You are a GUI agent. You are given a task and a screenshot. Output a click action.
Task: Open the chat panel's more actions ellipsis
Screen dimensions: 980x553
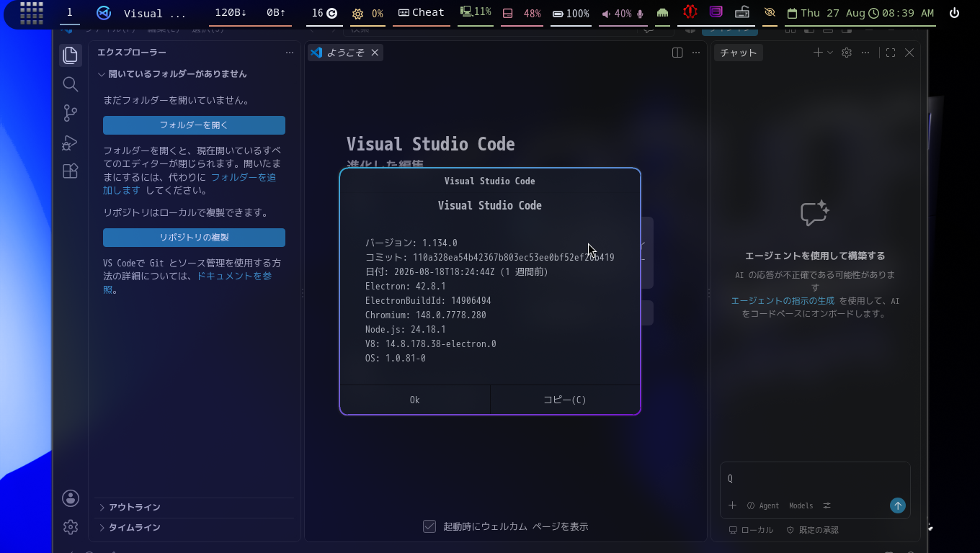pos(865,53)
